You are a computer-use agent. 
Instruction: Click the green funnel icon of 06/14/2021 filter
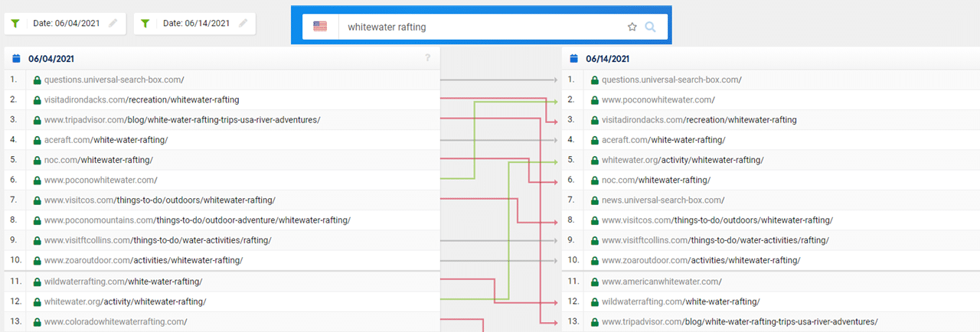point(145,24)
